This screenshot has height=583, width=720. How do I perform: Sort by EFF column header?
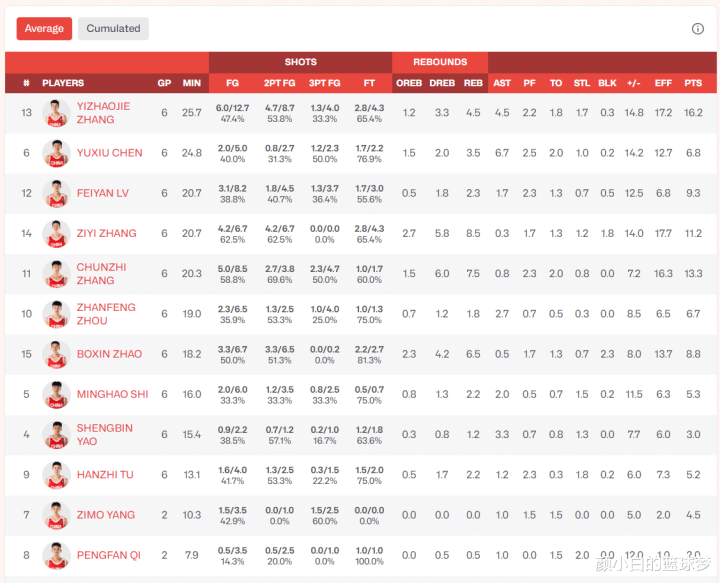coord(663,83)
